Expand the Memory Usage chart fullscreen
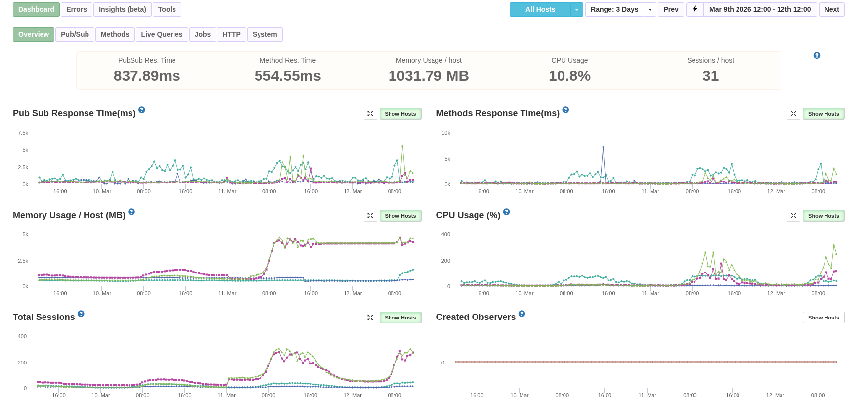The image size is (868, 410). pos(370,216)
